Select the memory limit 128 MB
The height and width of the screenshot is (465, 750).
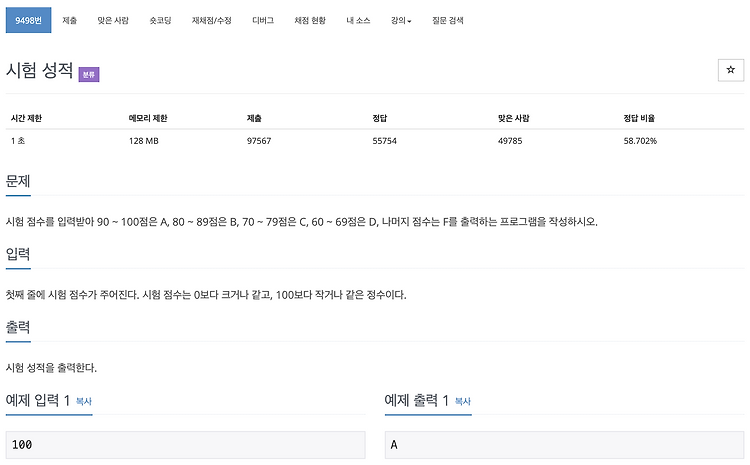[143, 141]
